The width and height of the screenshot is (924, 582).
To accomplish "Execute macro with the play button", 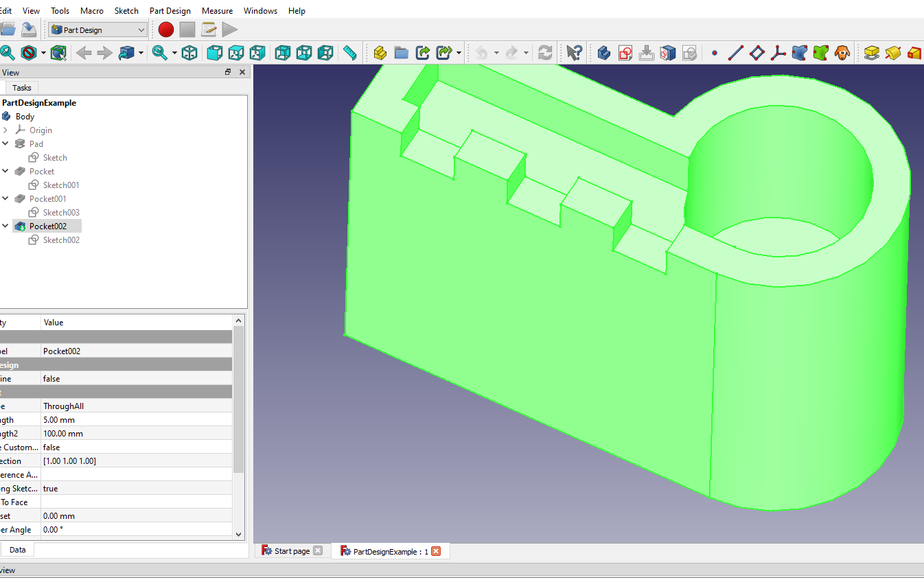I will coord(230,30).
